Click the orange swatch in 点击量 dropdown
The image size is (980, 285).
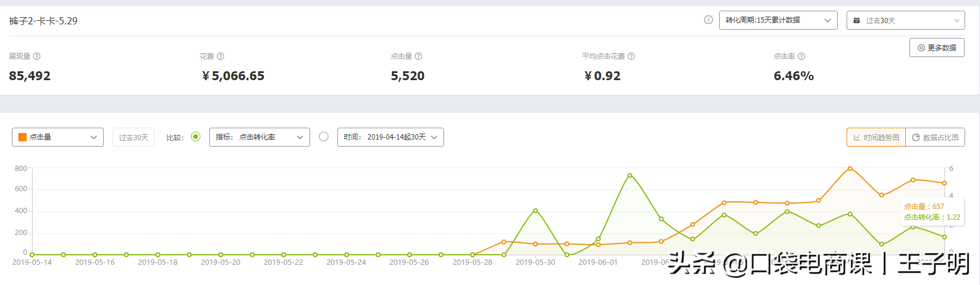[x=23, y=137]
